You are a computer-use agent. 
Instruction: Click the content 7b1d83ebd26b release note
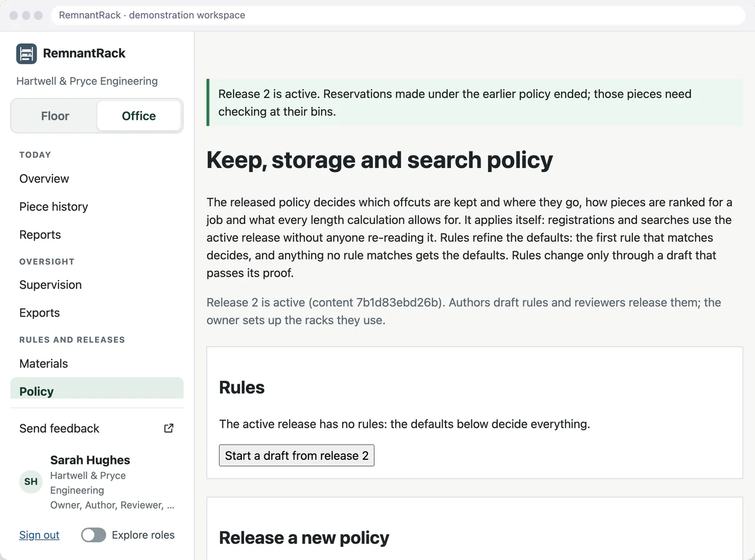click(464, 311)
